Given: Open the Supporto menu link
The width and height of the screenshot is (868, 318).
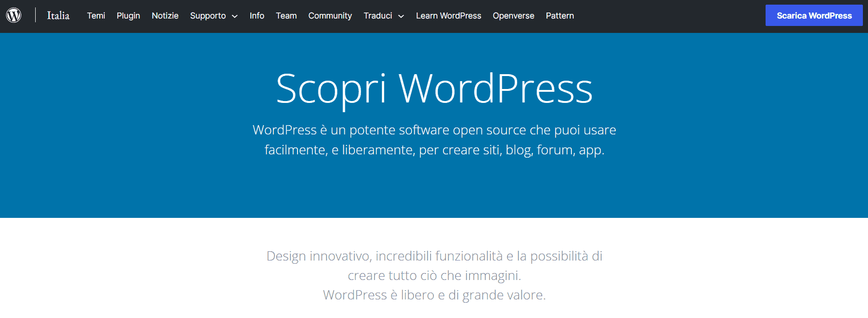Looking at the screenshot, I should (208, 16).
